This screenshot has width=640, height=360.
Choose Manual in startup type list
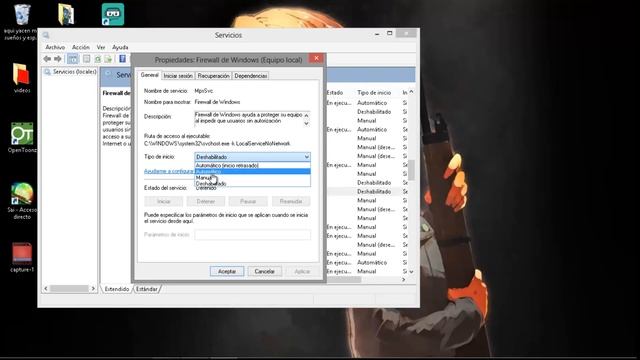coord(252,178)
